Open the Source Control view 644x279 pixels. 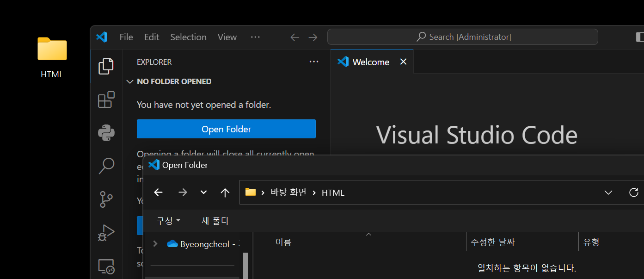click(x=106, y=199)
